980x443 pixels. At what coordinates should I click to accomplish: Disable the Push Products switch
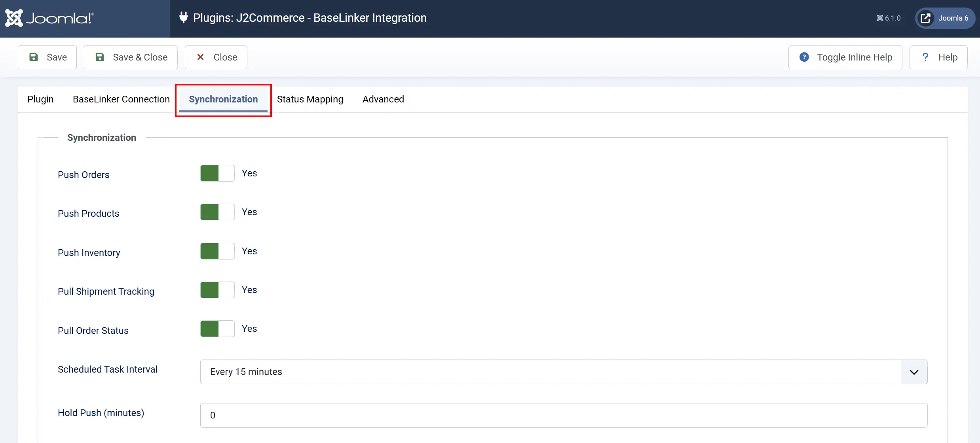click(x=217, y=212)
